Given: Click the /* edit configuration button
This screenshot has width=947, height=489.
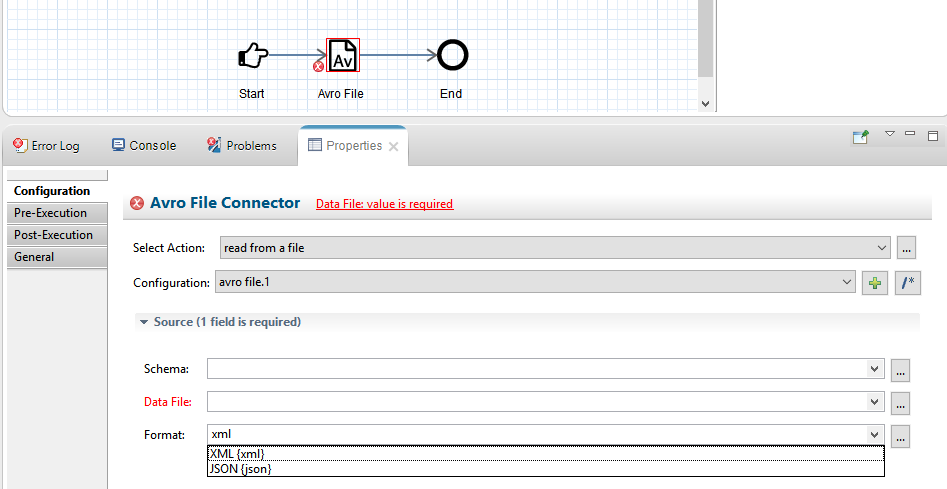Looking at the screenshot, I should click(908, 283).
